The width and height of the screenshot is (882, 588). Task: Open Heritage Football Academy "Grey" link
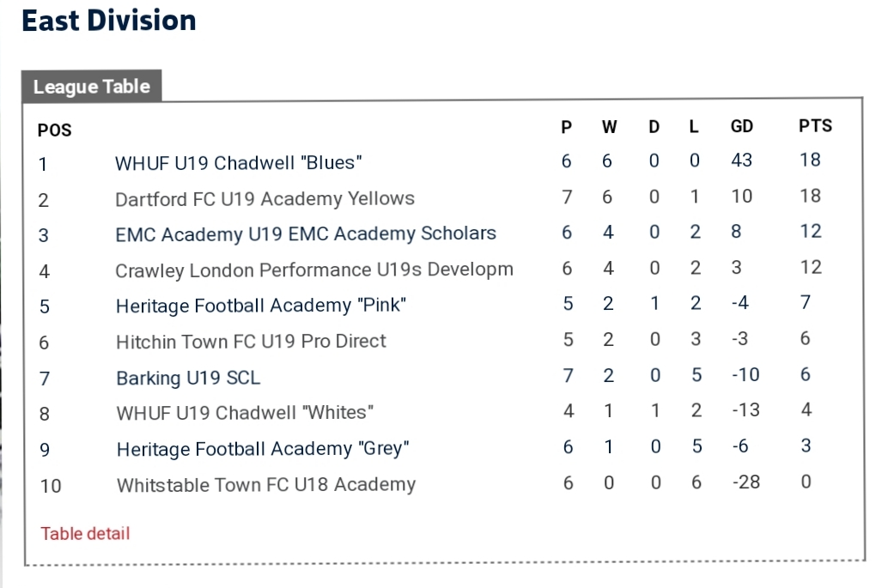[x=263, y=449]
